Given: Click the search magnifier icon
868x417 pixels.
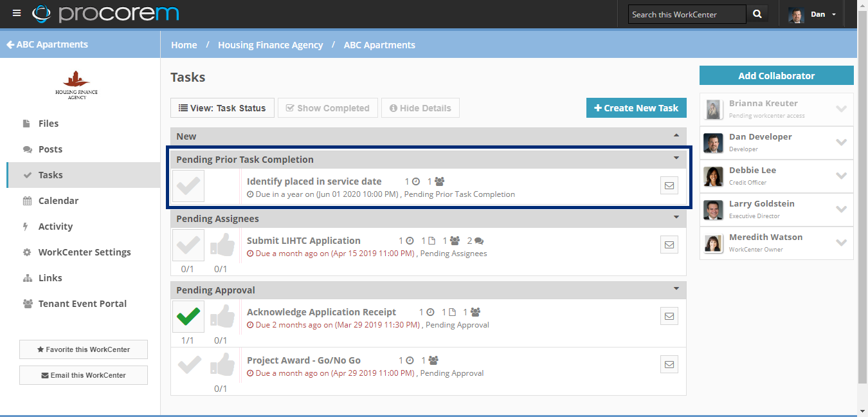Looking at the screenshot, I should click(757, 13).
